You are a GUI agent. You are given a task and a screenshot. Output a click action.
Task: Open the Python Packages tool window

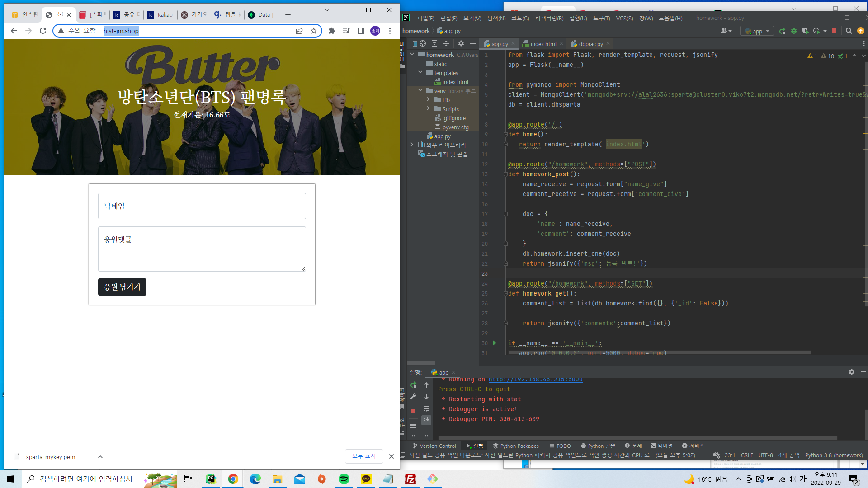coord(516,446)
